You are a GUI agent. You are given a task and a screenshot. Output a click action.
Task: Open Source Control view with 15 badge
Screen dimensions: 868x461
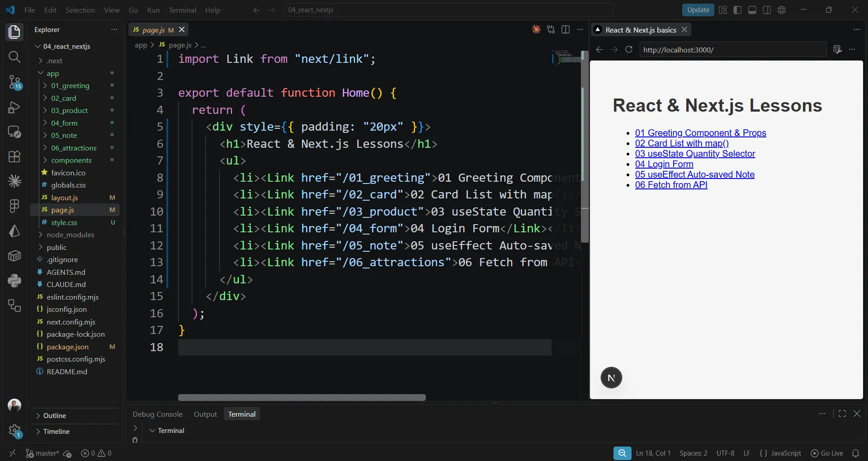tap(14, 82)
